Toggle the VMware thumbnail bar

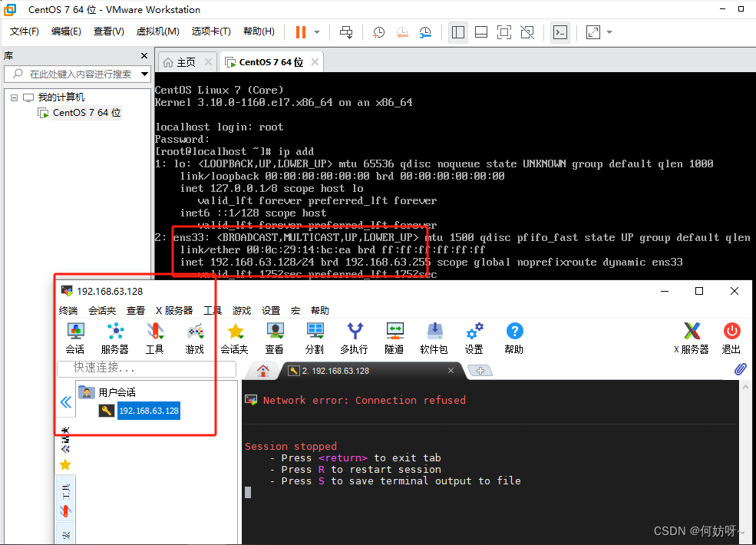coord(481,32)
